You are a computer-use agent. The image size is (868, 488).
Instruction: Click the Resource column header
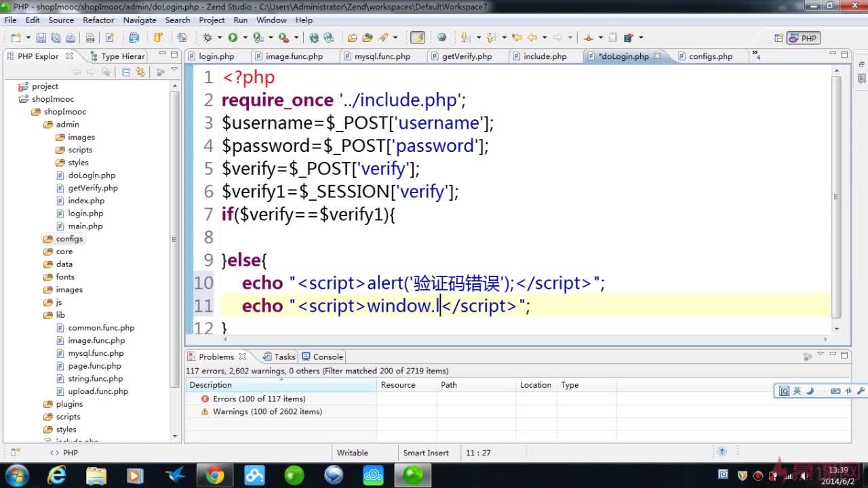click(x=407, y=385)
